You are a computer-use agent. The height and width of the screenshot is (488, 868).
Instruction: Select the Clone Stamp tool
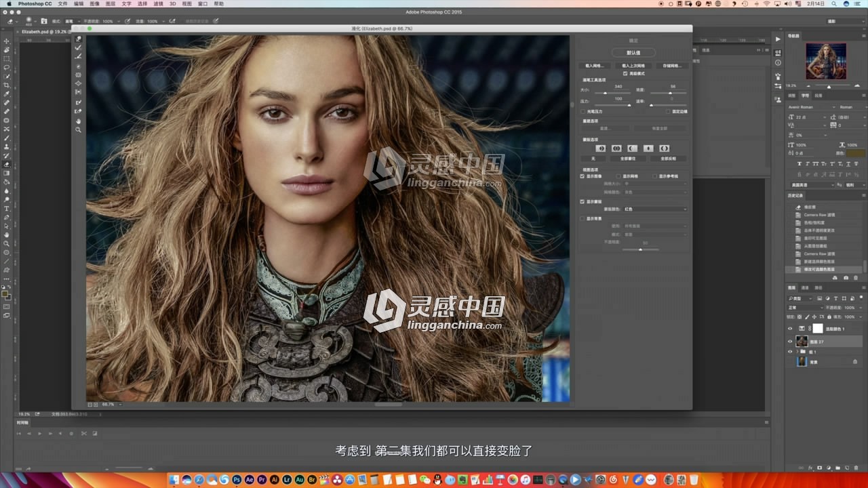click(7, 147)
